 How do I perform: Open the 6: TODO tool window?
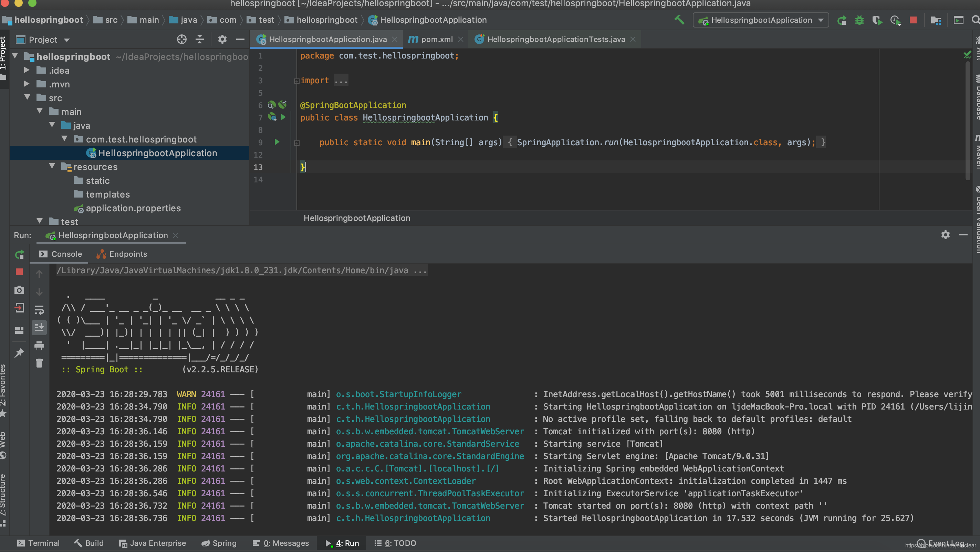click(x=395, y=543)
